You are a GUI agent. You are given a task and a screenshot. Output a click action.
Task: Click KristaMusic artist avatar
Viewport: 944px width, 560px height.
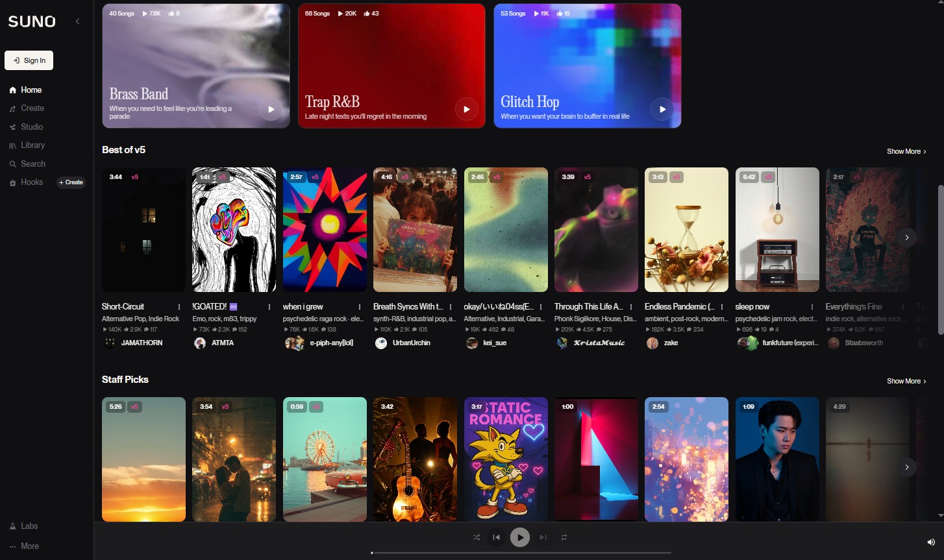tap(562, 343)
